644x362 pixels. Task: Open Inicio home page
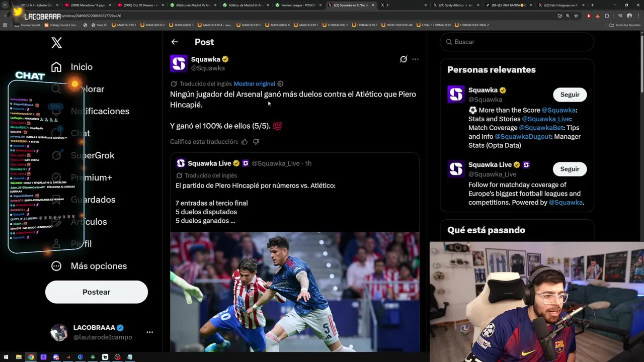(x=71, y=67)
